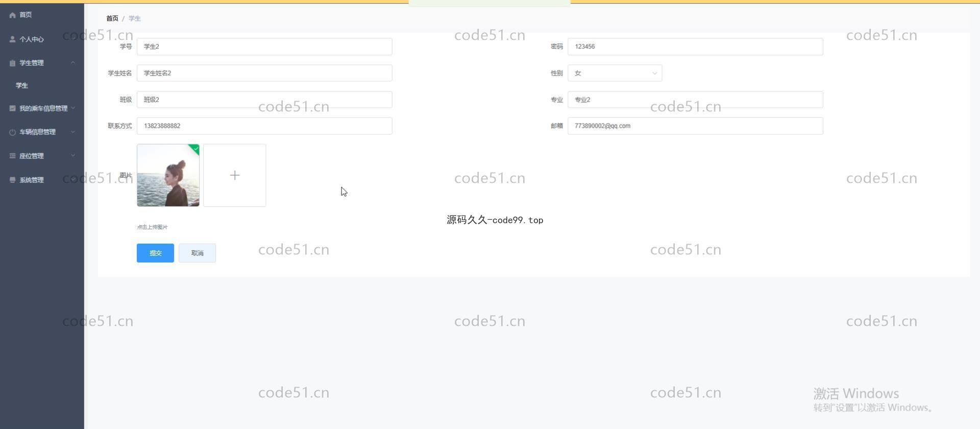Click the 邮箱 field label
The width and height of the screenshot is (980, 429).
click(x=556, y=126)
